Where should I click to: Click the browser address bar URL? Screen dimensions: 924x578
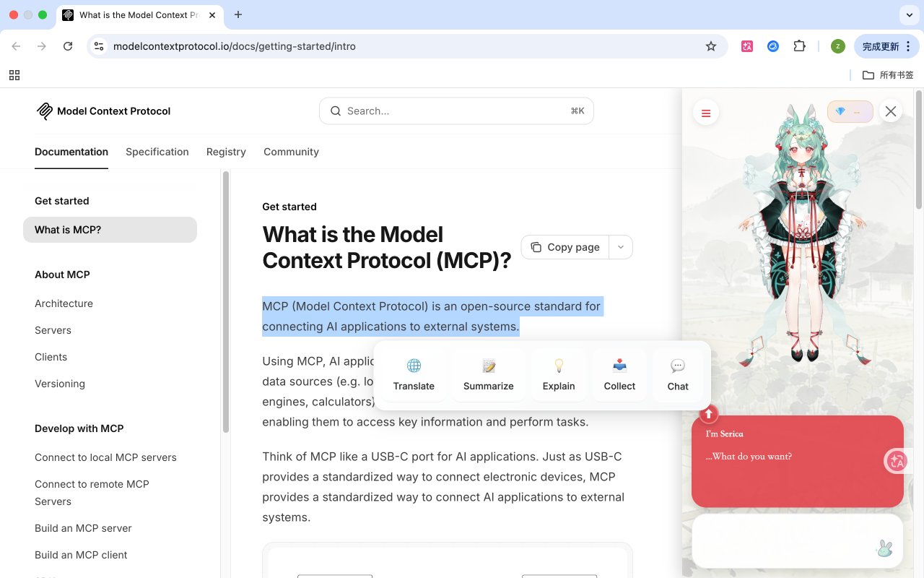(x=235, y=46)
